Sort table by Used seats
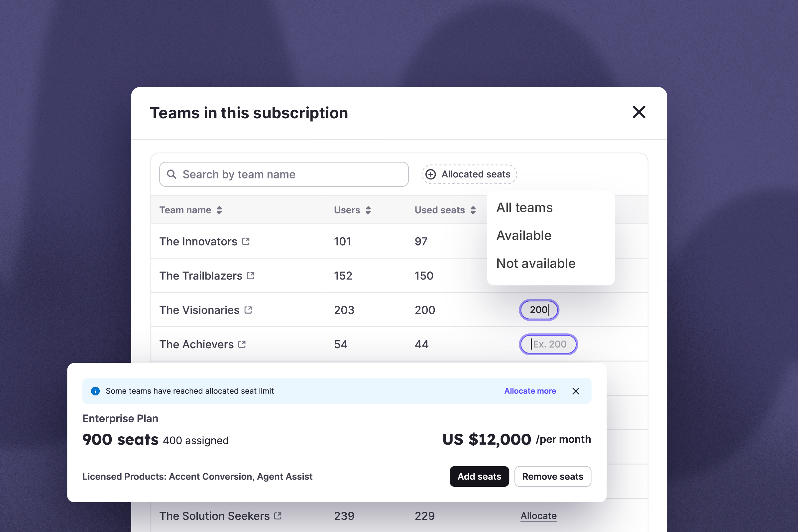 point(473,210)
